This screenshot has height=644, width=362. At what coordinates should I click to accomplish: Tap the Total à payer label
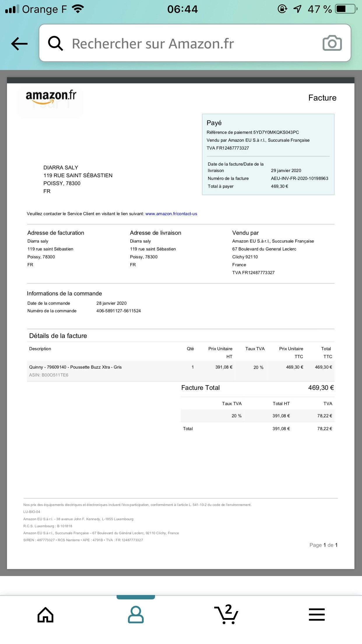coord(221,186)
